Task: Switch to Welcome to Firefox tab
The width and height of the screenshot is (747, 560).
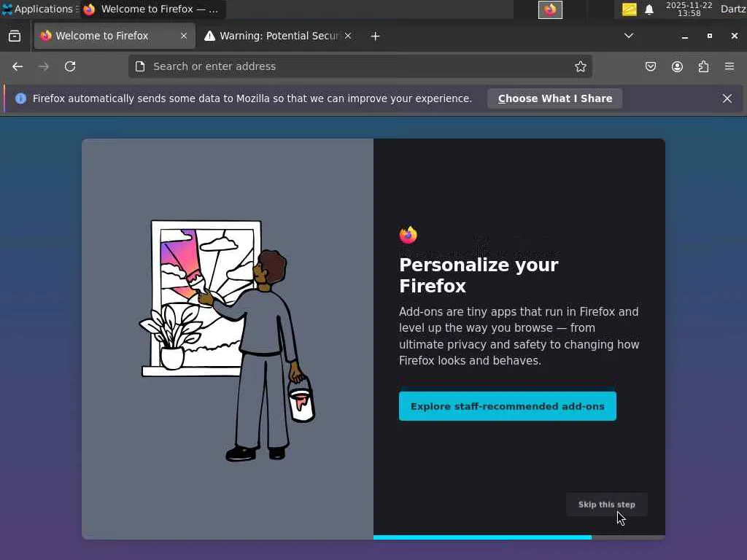Action: pos(115,36)
